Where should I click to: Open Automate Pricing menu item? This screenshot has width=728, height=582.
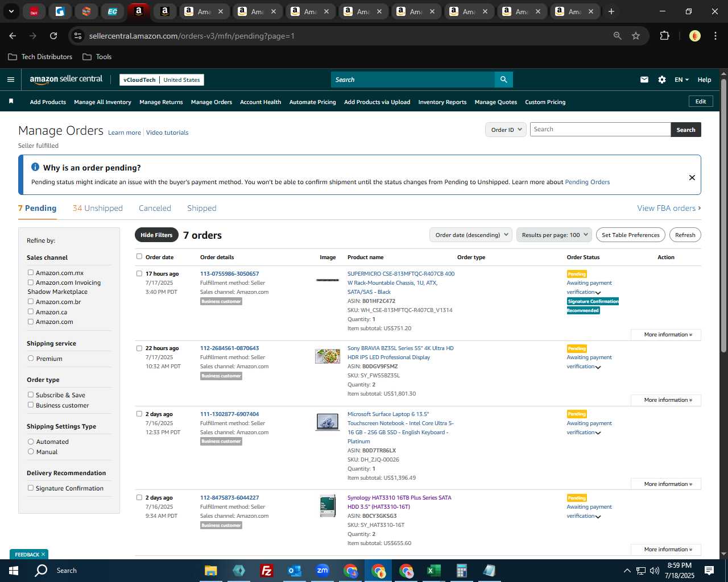pyautogui.click(x=312, y=102)
